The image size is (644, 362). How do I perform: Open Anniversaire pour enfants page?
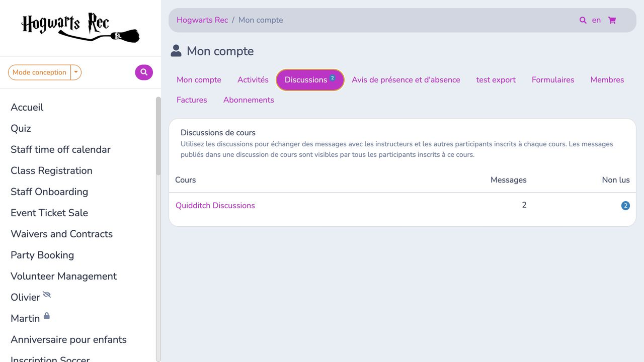coord(68,339)
